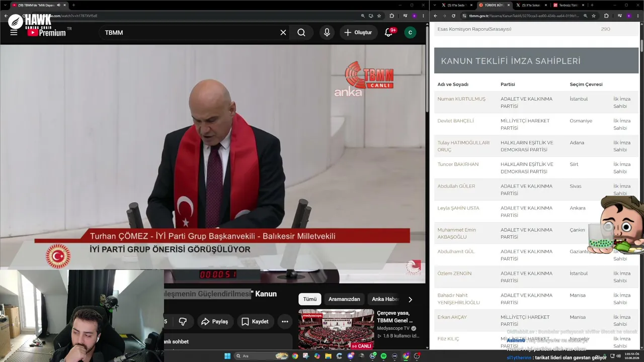Screen dimensions: 644x362
Task: Open Chrome three-dot menu in tbmm.gov.tr window
Action: point(638,16)
